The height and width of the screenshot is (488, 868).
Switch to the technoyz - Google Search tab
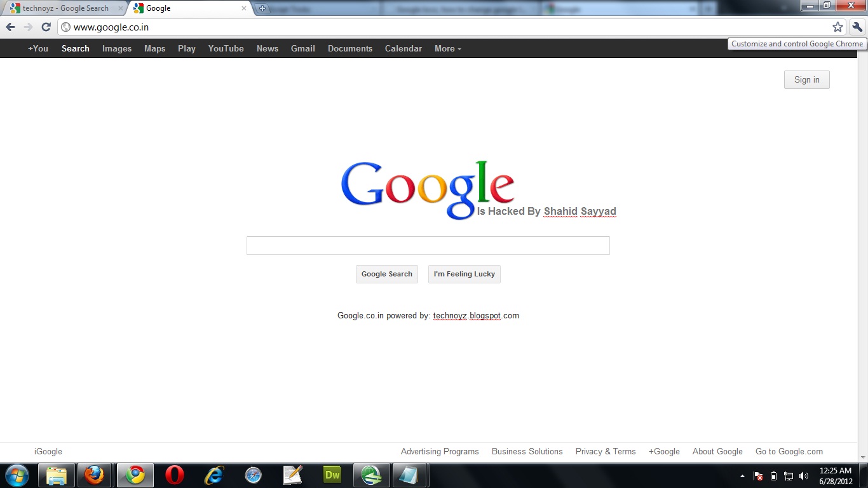click(64, 8)
